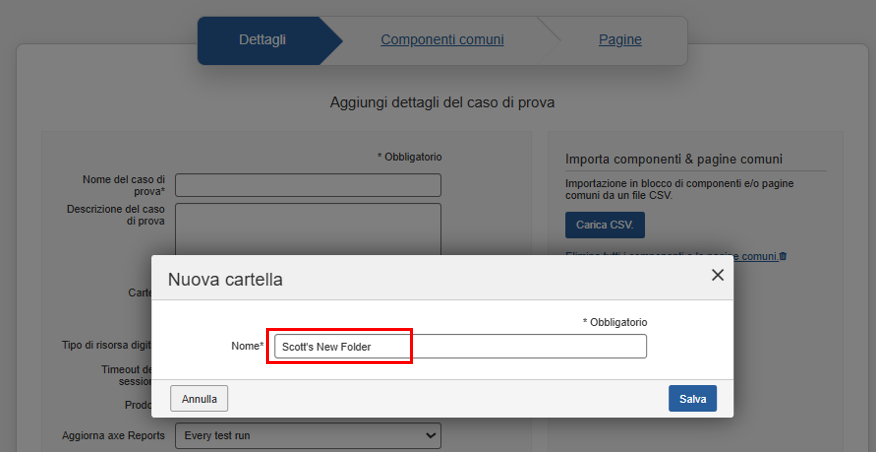The width and height of the screenshot is (876, 452).
Task: Click the Aggiorna axe Reports label
Action: pyautogui.click(x=113, y=436)
